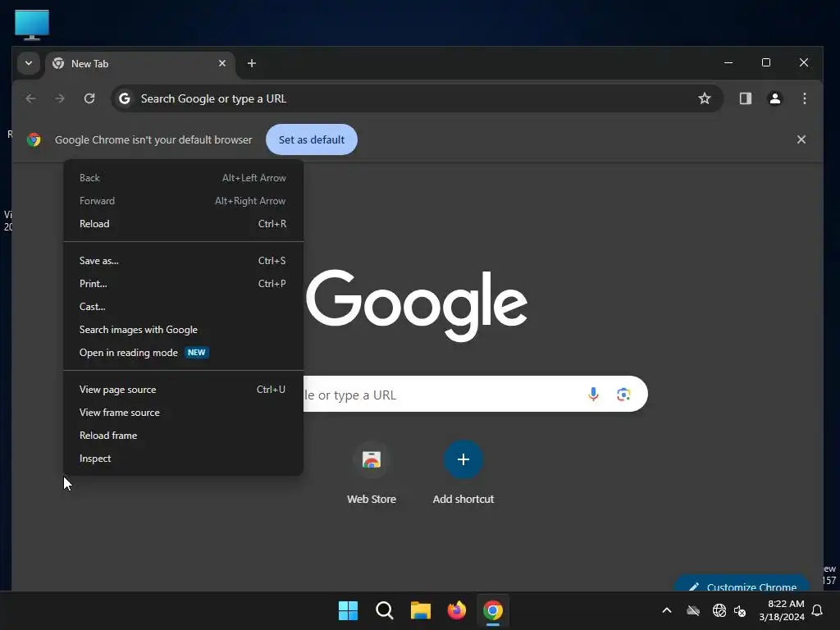Choose Print... in context menu
840x630 pixels.
point(183,284)
